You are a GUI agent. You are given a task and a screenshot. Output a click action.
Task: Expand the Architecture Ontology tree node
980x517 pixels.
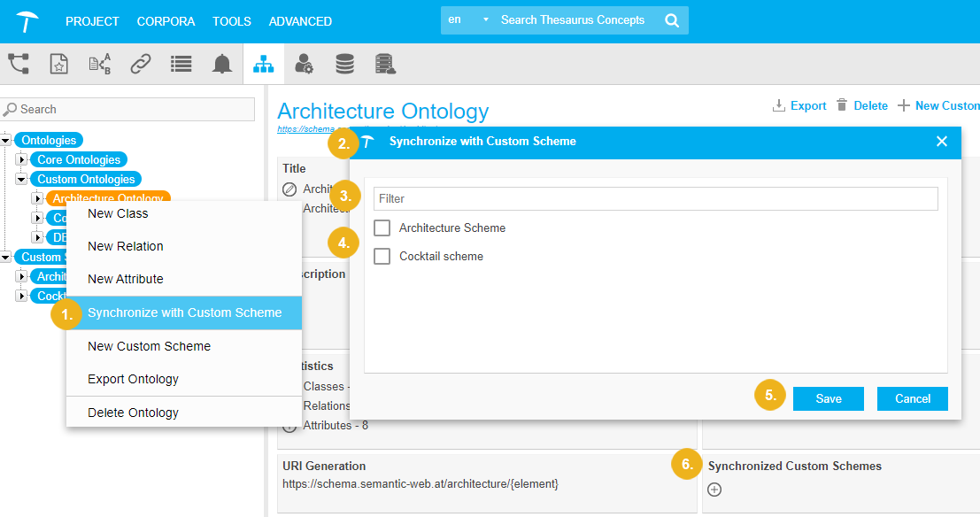37,199
